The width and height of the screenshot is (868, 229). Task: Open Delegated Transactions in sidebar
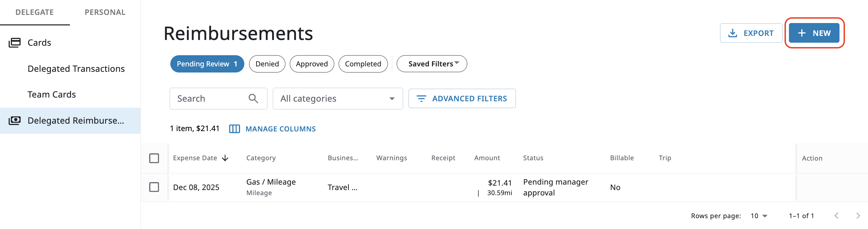tap(76, 69)
